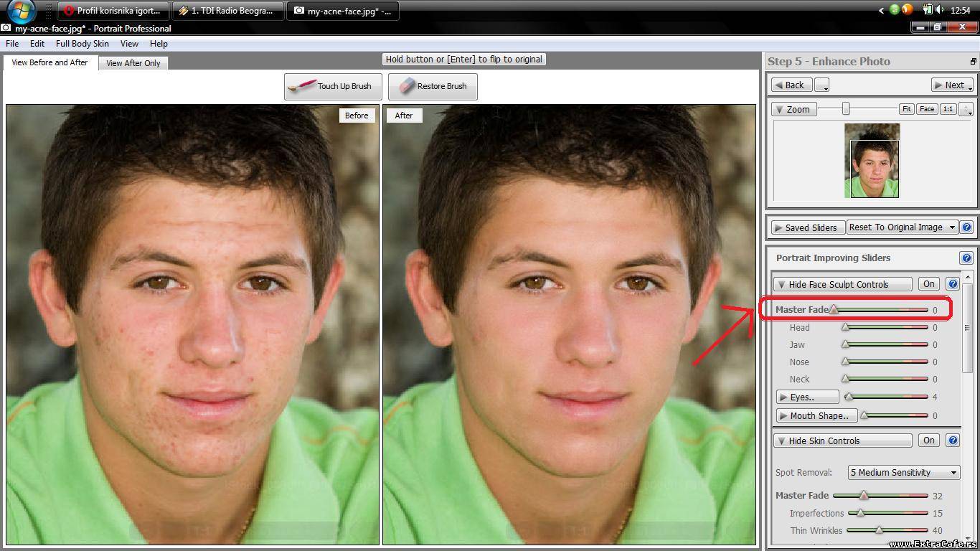The height and width of the screenshot is (551, 980).
Task: Go Back to the previous step
Action: (792, 85)
